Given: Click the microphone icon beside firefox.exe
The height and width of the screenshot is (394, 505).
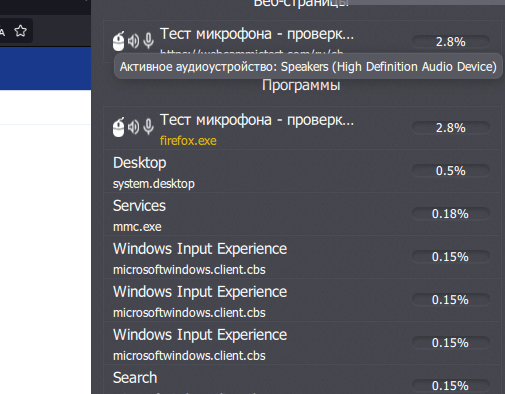Looking at the screenshot, I should (x=149, y=127).
